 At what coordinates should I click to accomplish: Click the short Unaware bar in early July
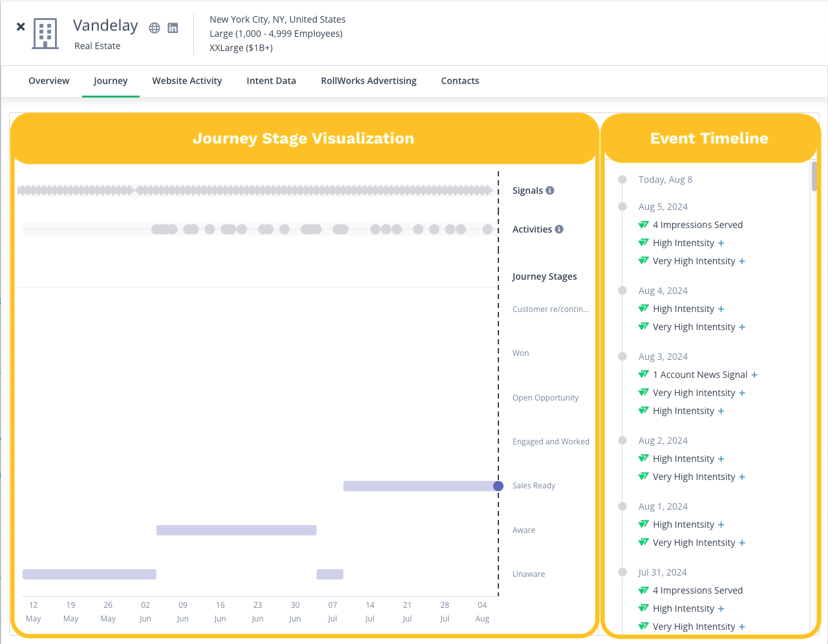330,574
